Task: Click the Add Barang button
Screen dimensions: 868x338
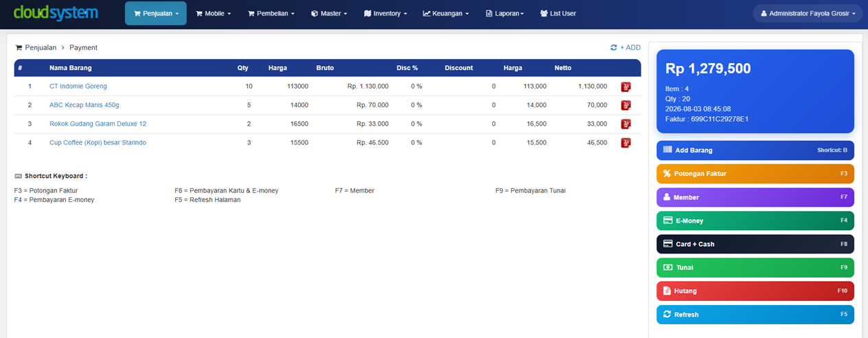Action: pyautogui.click(x=755, y=150)
